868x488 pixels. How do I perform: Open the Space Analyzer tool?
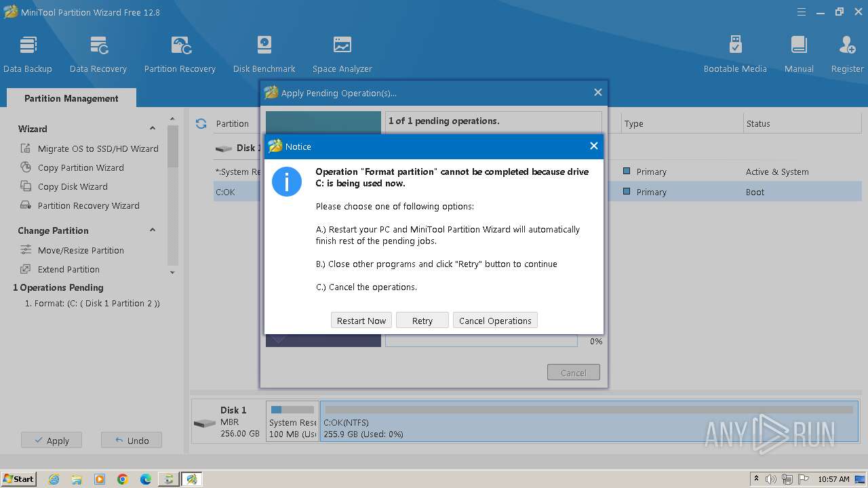[x=342, y=54]
